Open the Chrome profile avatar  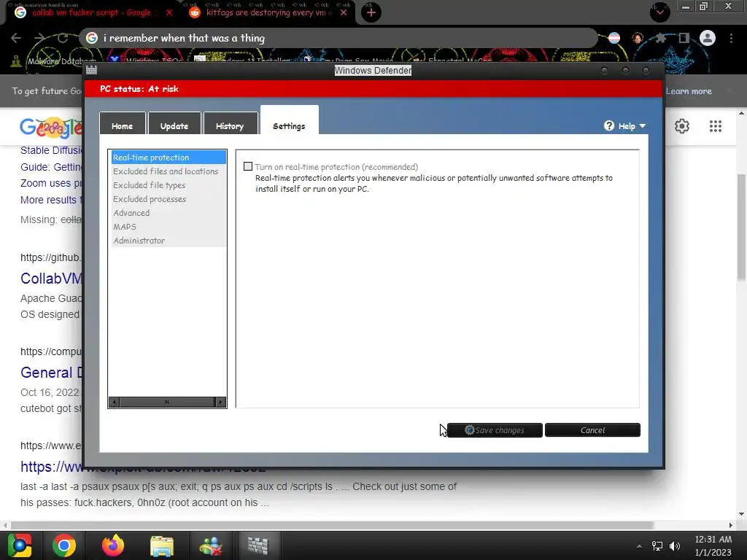(708, 38)
